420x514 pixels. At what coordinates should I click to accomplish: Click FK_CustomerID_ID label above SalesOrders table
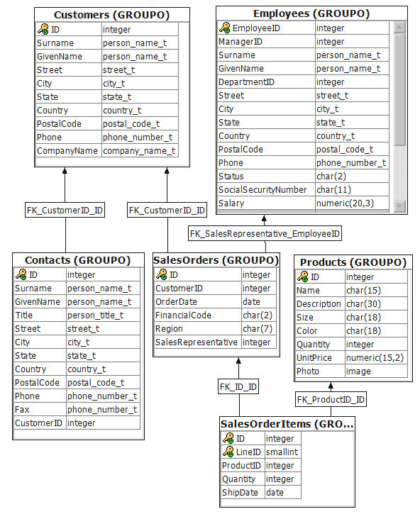click(167, 210)
